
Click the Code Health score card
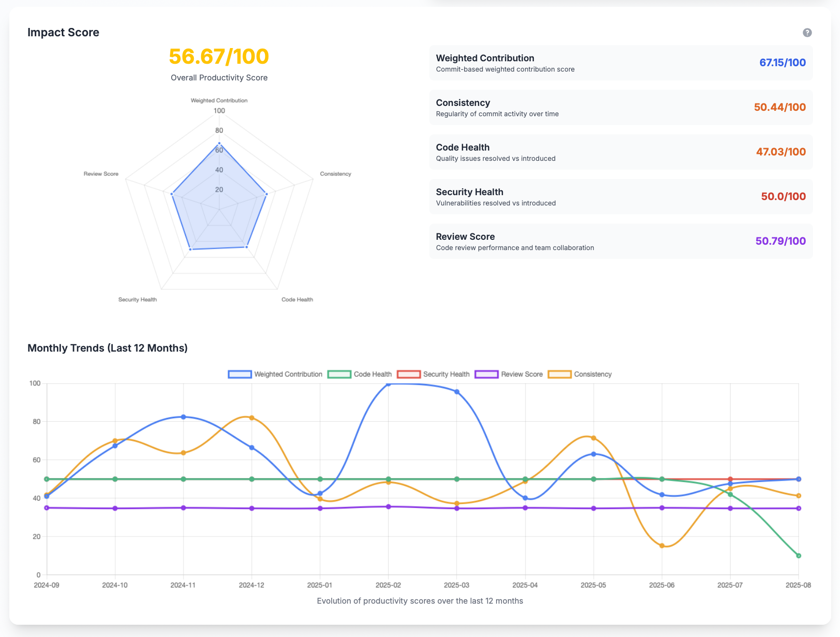coord(621,152)
